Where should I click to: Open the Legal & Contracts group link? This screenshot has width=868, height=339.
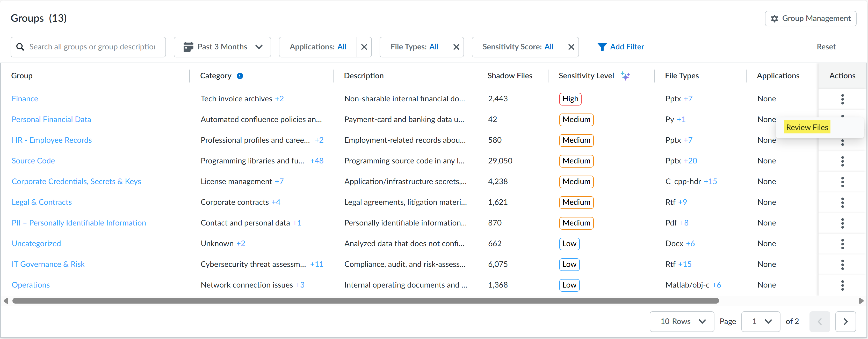click(42, 202)
